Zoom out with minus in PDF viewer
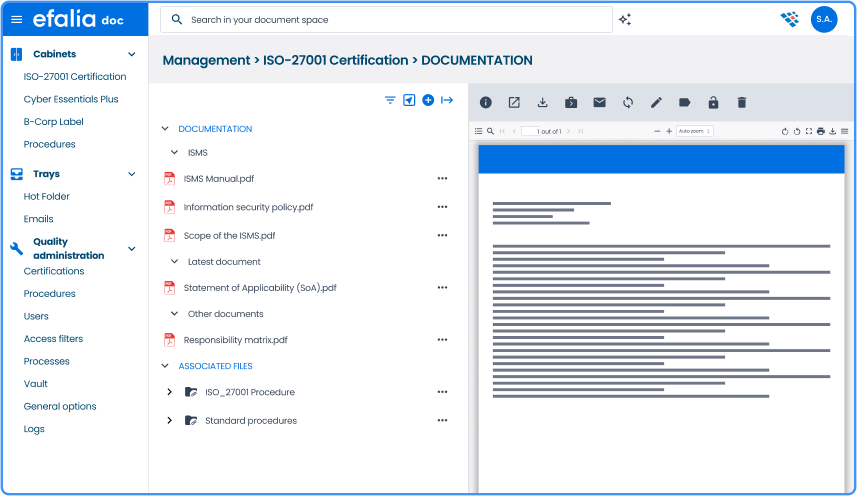857x496 pixels. tap(657, 131)
